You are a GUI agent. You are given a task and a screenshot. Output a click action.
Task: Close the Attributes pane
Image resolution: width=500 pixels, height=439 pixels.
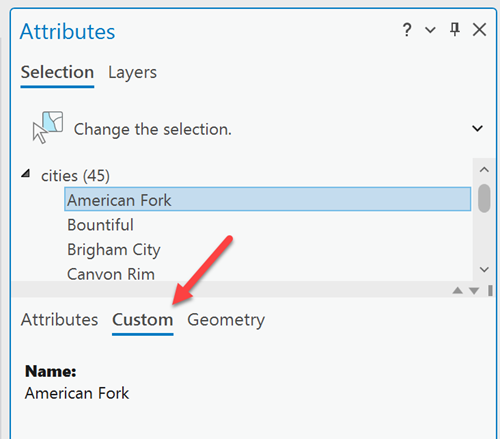pyautogui.click(x=479, y=30)
